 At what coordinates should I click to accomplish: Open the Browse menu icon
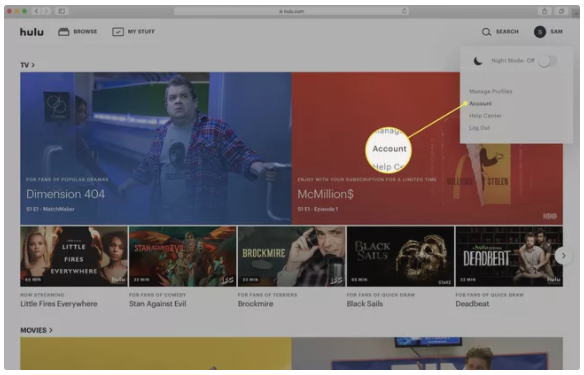[x=63, y=32]
